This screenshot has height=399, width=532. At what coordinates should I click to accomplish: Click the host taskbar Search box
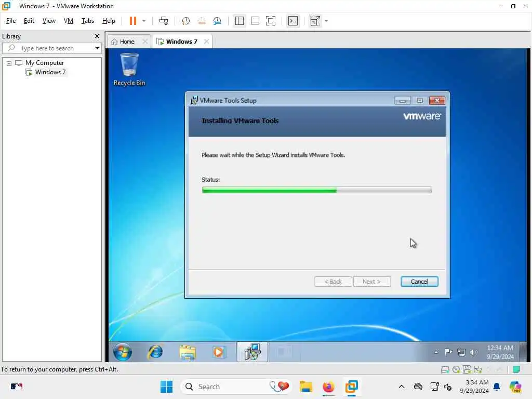click(x=236, y=387)
